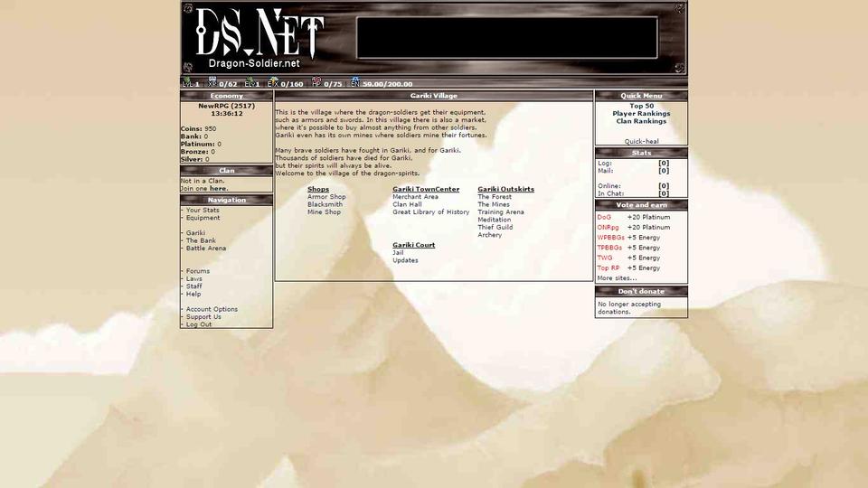Click Log Out in Navigation panel
This screenshot has height=488, width=868.
199,324
